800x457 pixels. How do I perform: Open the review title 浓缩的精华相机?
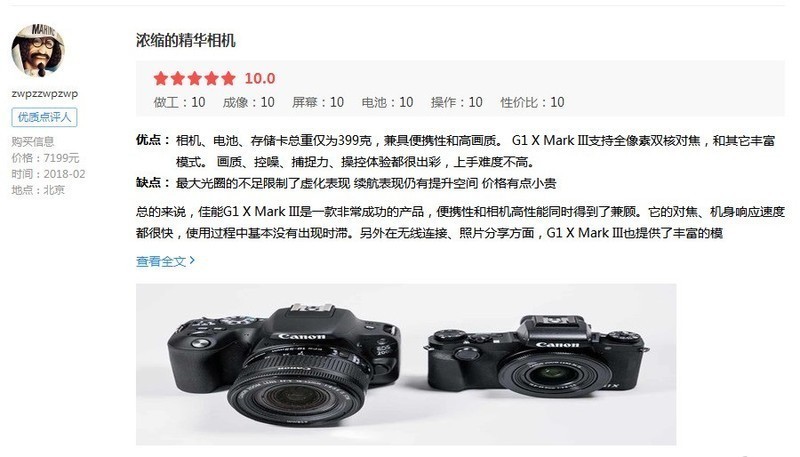pos(186,40)
